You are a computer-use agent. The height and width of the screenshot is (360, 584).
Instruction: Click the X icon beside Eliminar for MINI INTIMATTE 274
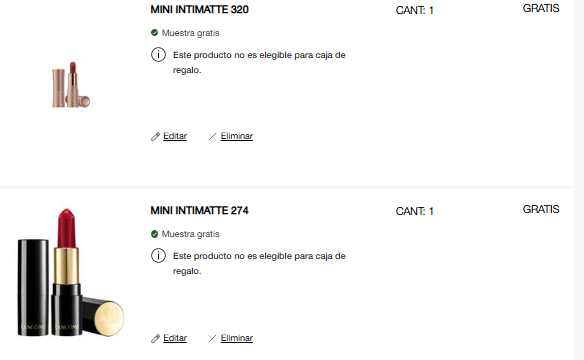tap(212, 338)
